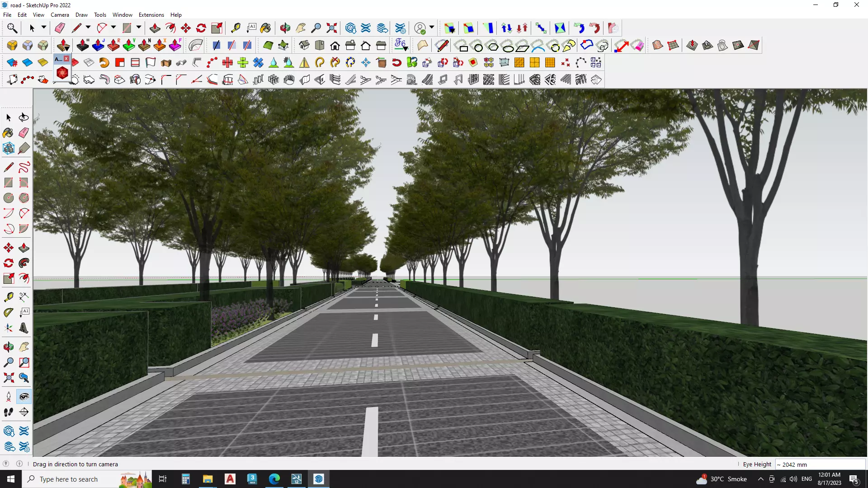The width and height of the screenshot is (868, 488).
Task: Select the Follow Me tool in top toolbar
Action: pos(170,28)
